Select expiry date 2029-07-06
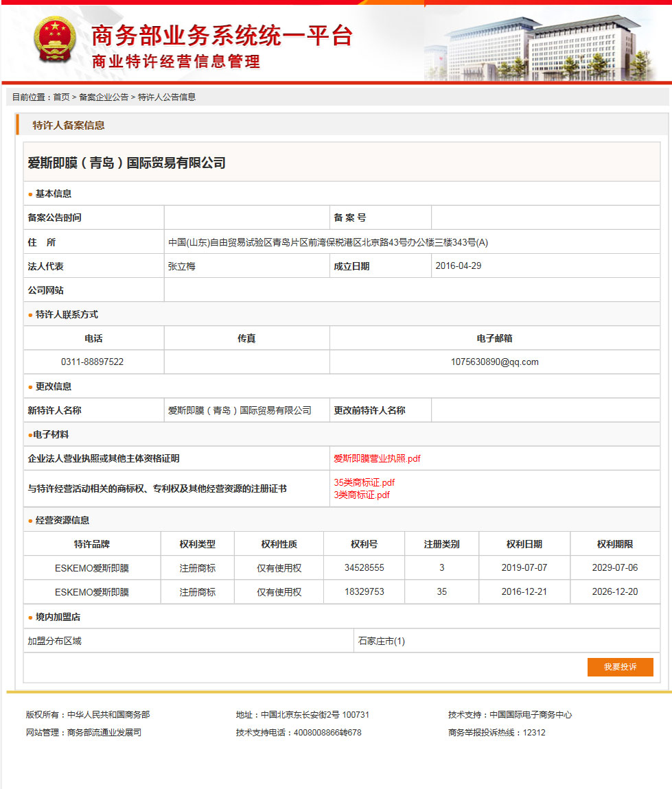The image size is (672, 789). pos(614,567)
